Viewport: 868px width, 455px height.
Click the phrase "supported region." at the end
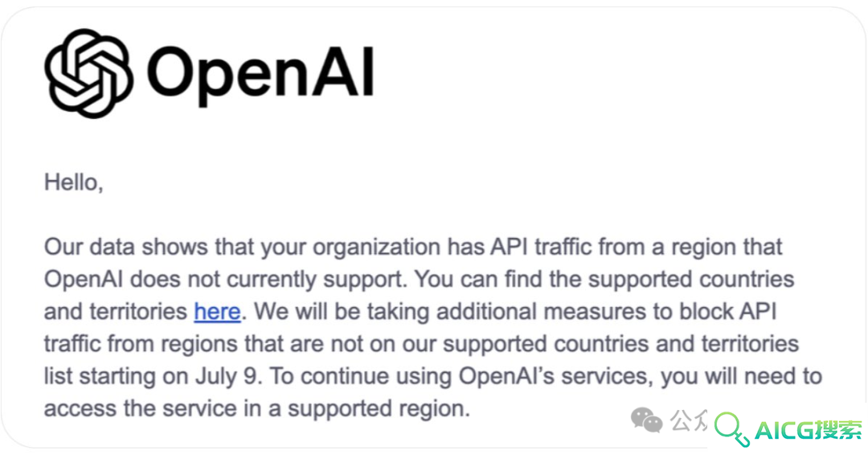click(379, 410)
